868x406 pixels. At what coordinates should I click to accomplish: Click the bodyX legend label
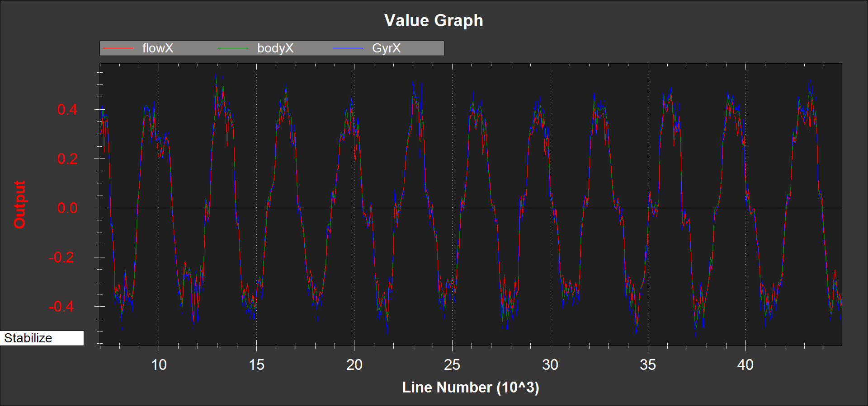[x=275, y=48]
